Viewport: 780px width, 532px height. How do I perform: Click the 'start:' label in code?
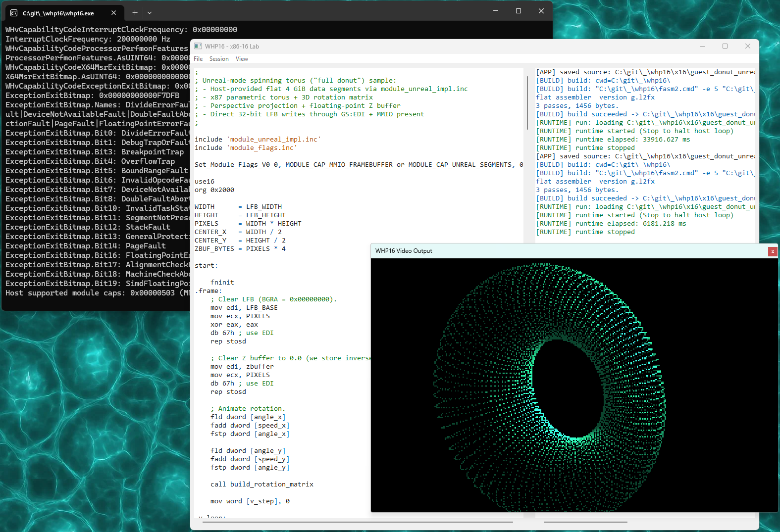tap(206, 266)
